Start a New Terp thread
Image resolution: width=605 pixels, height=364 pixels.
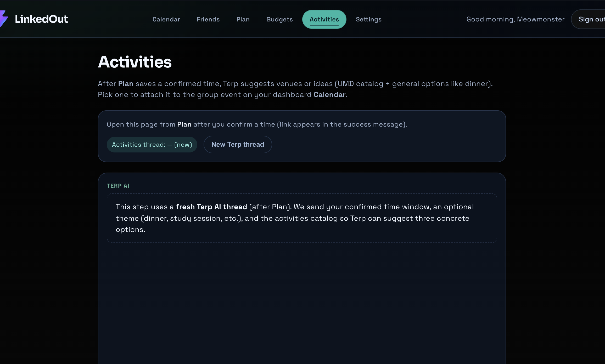[x=238, y=144]
